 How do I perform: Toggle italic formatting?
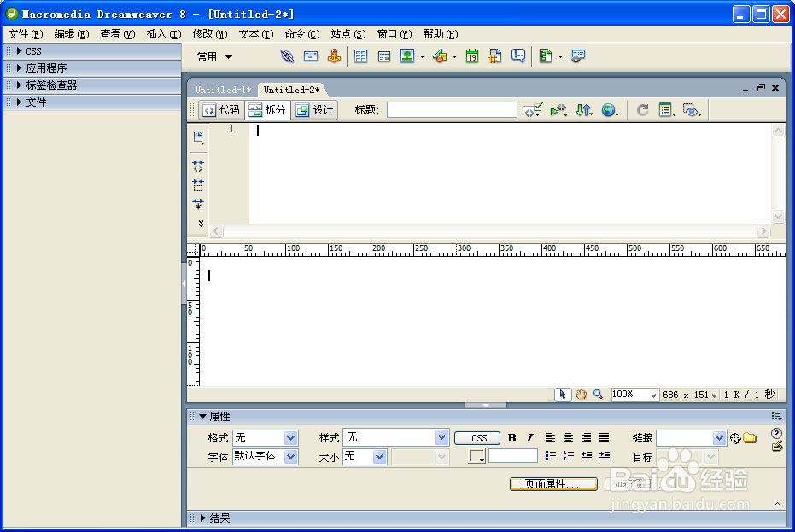pos(529,438)
